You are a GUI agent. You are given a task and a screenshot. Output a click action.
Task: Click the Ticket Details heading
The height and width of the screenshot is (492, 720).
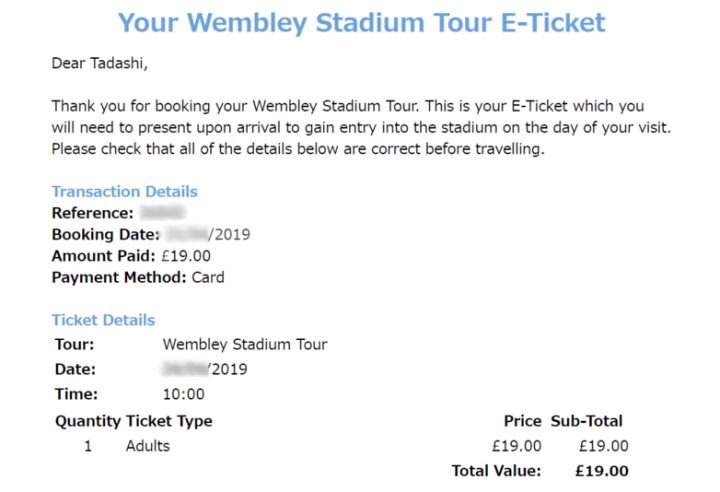tap(103, 320)
